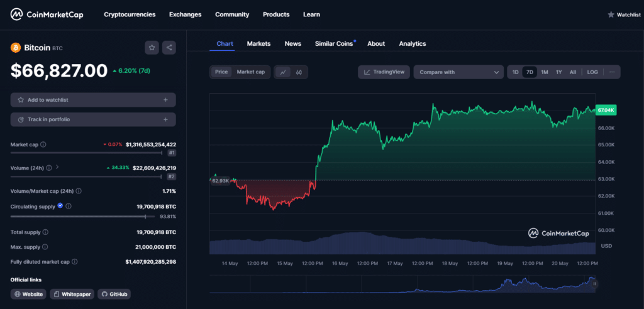The image size is (644, 309).
Task: Open the Exchanges menu
Action: tap(186, 14)
